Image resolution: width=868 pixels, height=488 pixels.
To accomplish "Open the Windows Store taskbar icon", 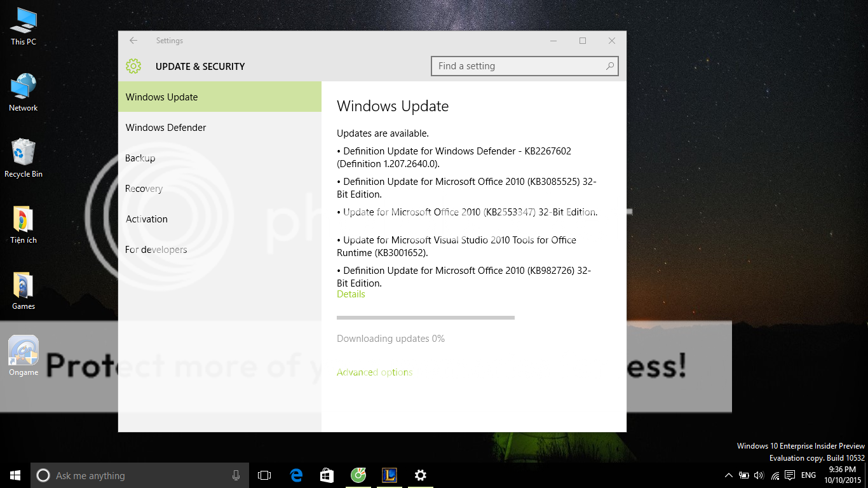I will tap(327, 475).
